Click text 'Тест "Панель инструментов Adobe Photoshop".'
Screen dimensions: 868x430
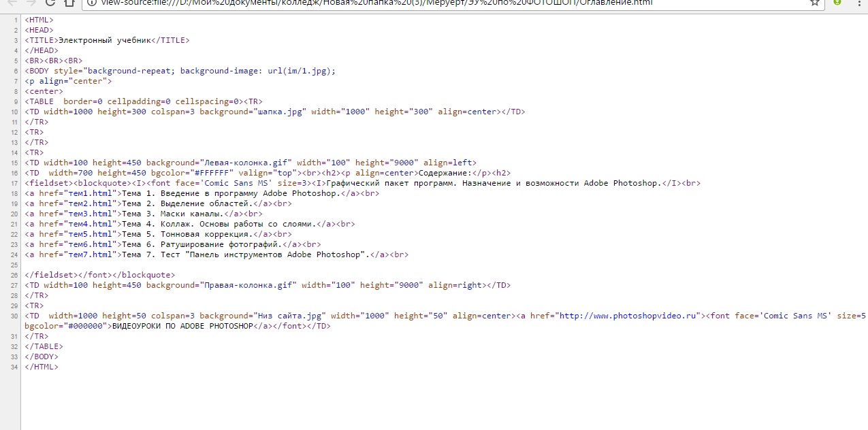[x=265, y=254]
